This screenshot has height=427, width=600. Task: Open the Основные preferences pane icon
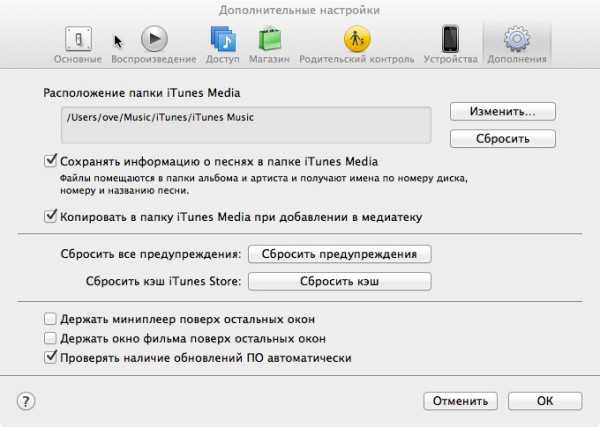coord(78,39)
